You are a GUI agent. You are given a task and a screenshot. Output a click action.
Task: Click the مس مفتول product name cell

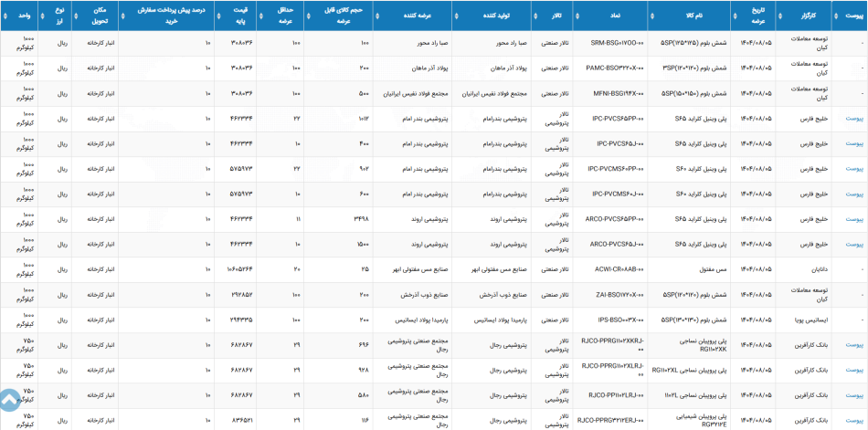(715, 269)
